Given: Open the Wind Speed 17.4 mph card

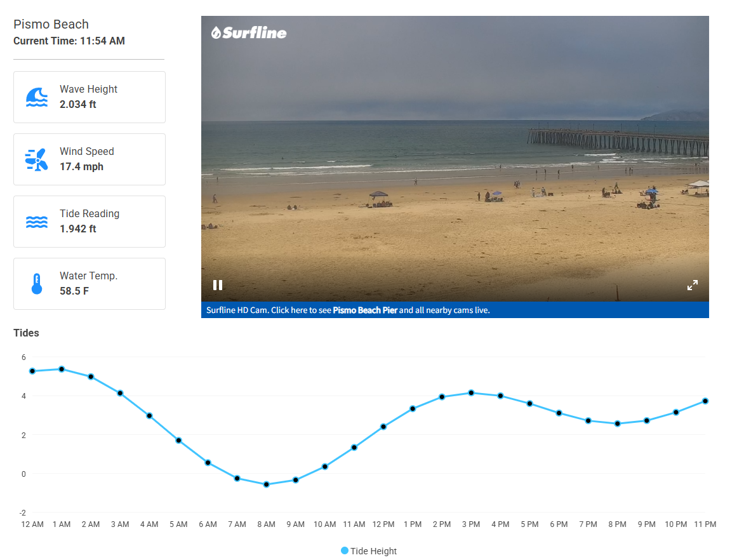Looking at the screenshot, I should (x=90, y=159).
